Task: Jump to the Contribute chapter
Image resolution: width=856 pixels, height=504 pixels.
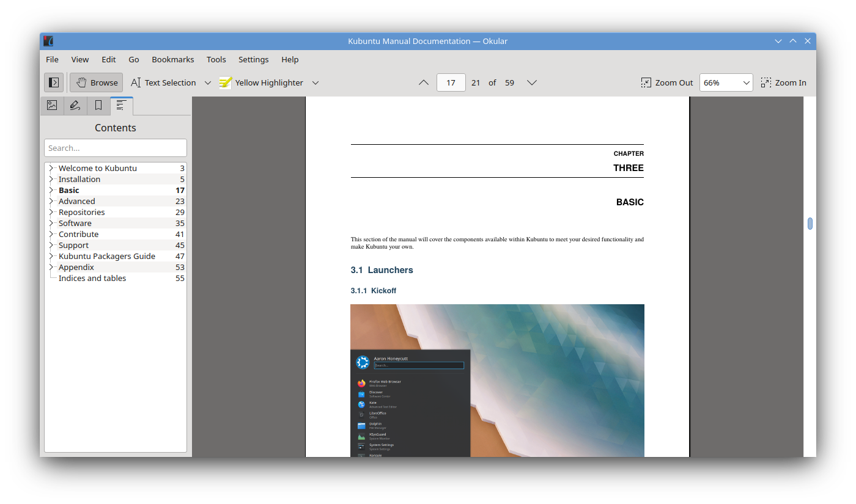Action: click(78, 234)
